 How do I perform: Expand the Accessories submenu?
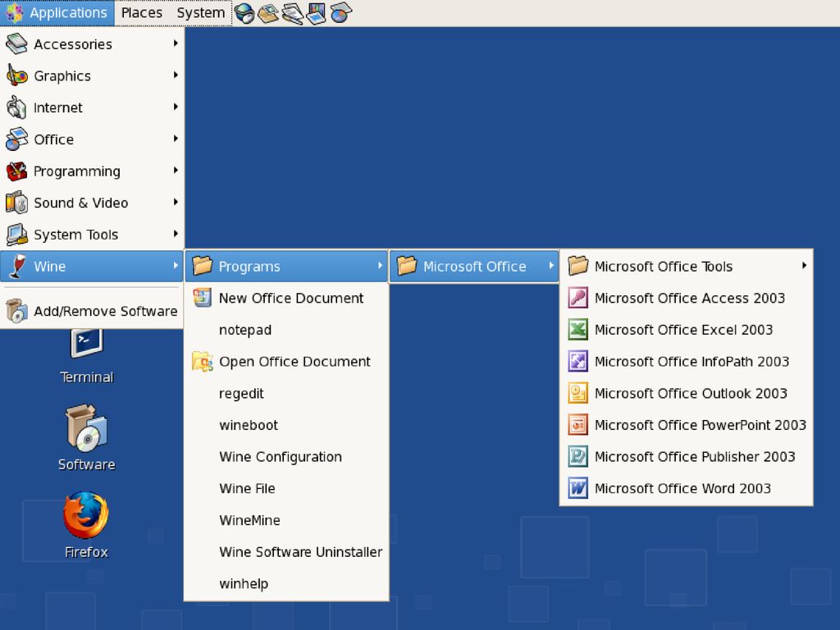92,44
